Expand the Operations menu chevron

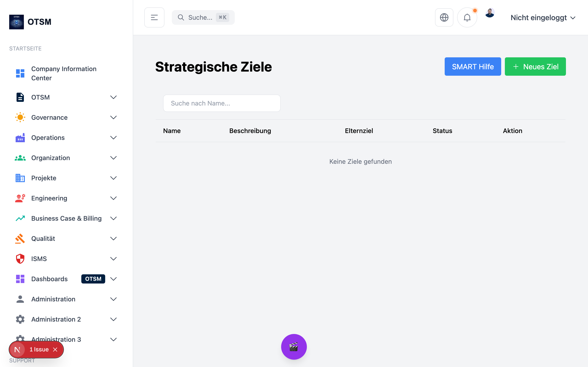tap(113, 138)
